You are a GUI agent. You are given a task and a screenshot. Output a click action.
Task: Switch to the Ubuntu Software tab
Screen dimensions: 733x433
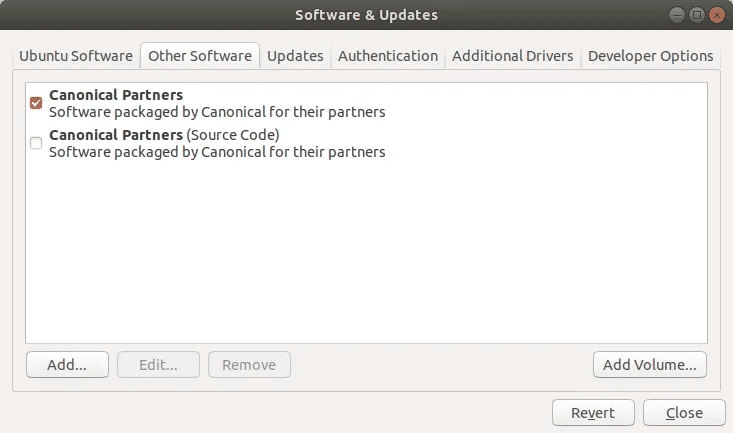[76, 56]
